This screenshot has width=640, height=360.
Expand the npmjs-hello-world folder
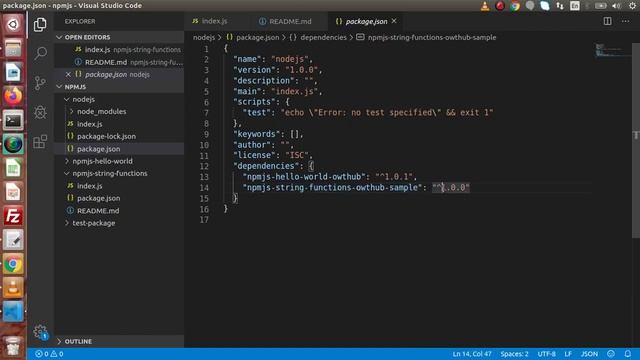pos(120,161)
